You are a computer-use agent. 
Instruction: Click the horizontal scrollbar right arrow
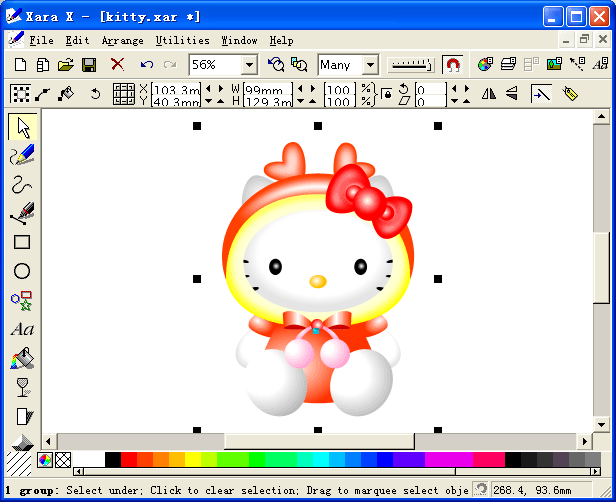coord(585,442)
